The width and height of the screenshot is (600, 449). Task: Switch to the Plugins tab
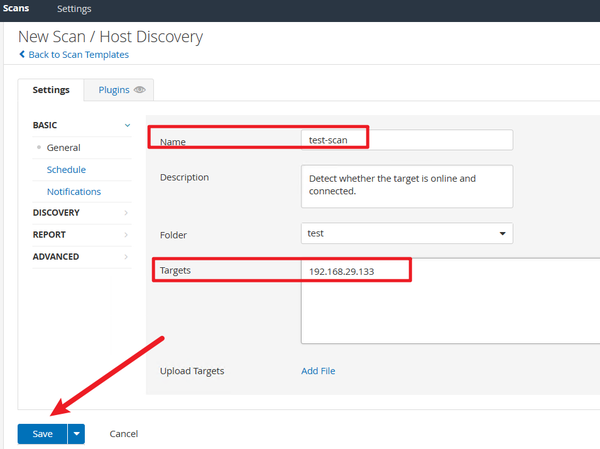tap(114, 90)
